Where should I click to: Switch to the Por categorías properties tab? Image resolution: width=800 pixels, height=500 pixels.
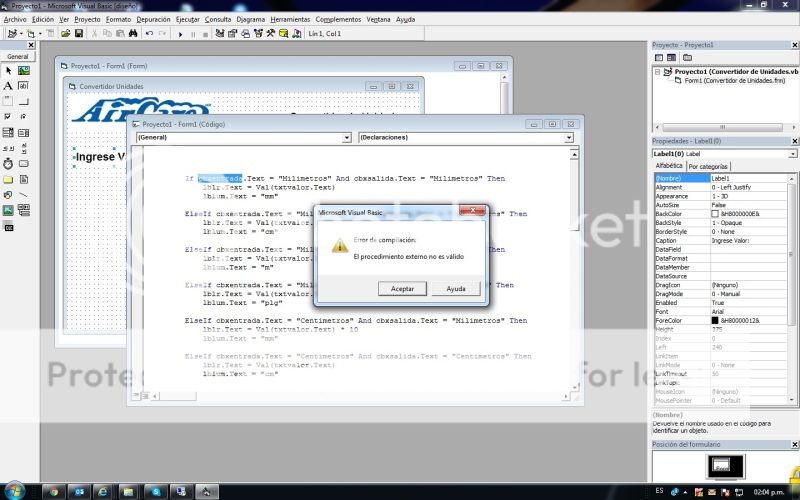[708, 166]
